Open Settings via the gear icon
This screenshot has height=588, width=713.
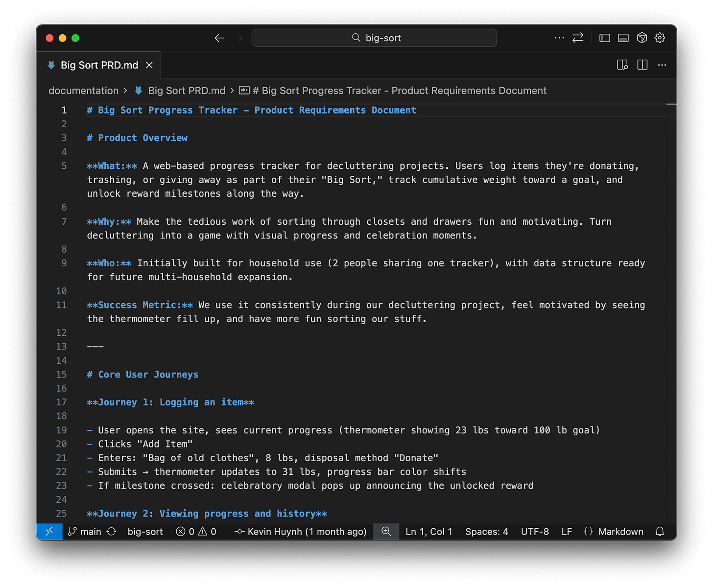point(660,38)
